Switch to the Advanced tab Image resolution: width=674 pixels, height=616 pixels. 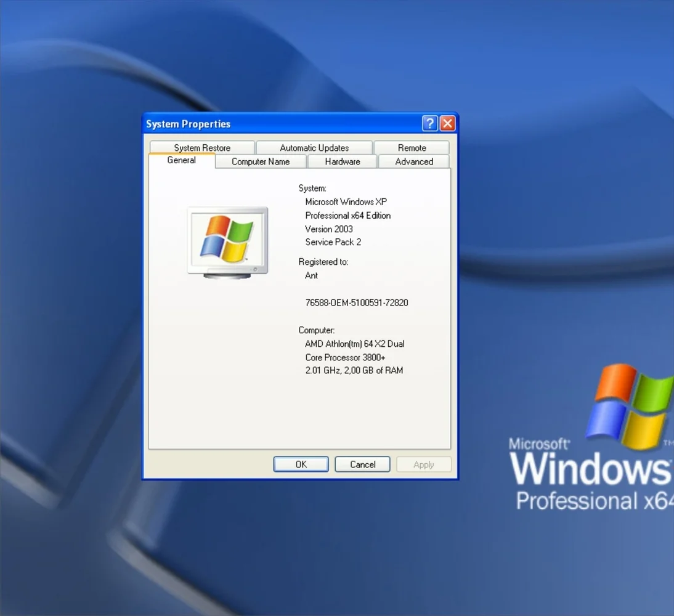[414, 161]
